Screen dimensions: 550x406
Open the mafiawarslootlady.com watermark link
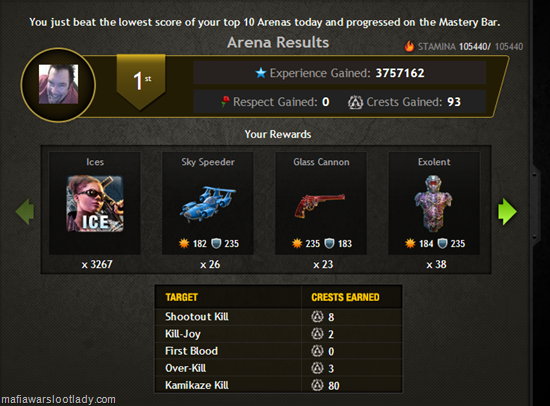tap(59, 399)
